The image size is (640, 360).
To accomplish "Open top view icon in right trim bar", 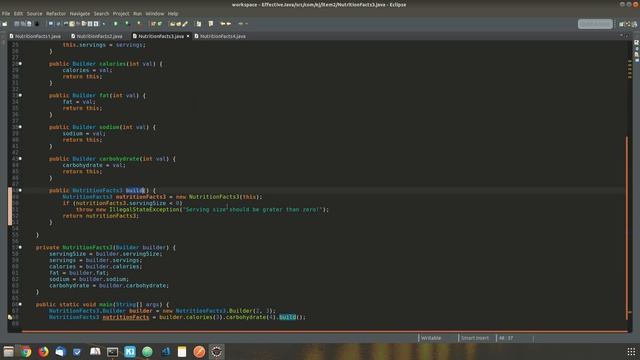I will coord(636,43).
